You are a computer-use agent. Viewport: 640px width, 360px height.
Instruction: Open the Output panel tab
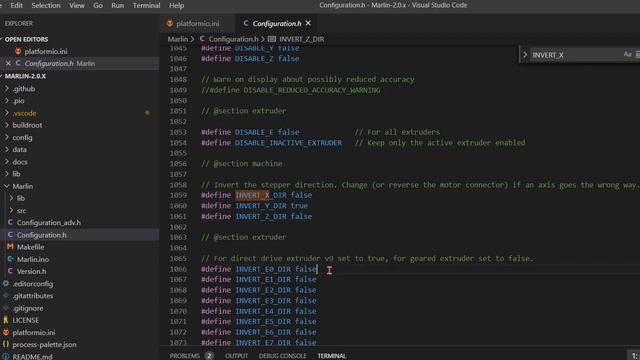click(x=236, y=356)
